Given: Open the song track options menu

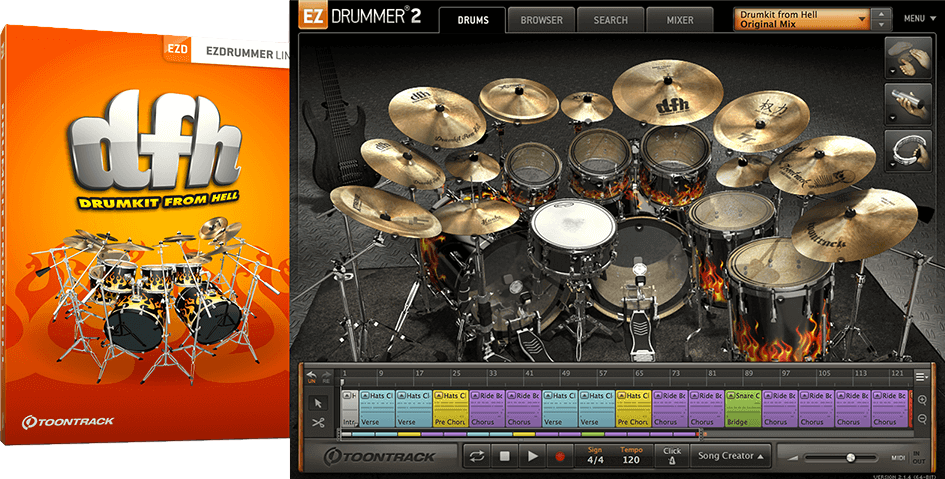Looking at the screenshot, I should (920, 377).
